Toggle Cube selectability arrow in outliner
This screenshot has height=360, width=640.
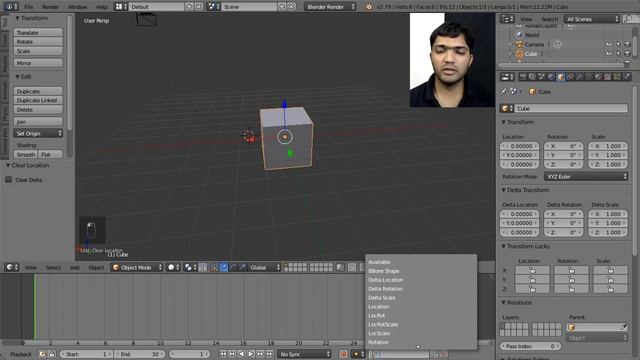tap(618, 53)
